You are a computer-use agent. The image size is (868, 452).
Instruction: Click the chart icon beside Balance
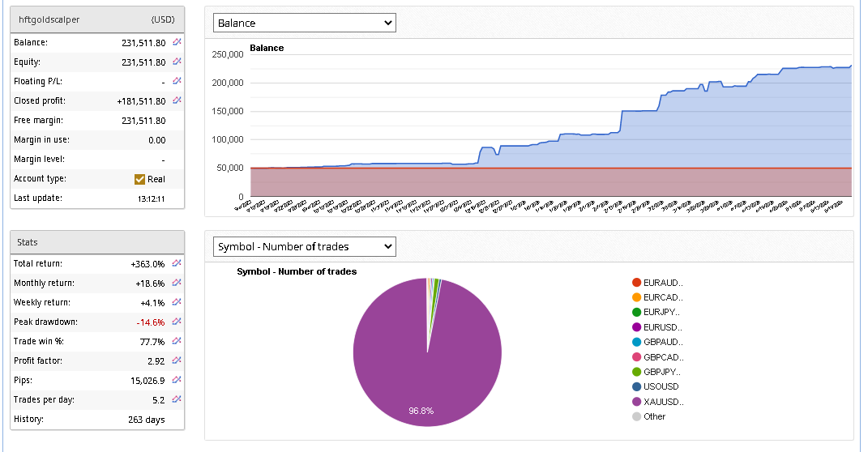point(177,42)
